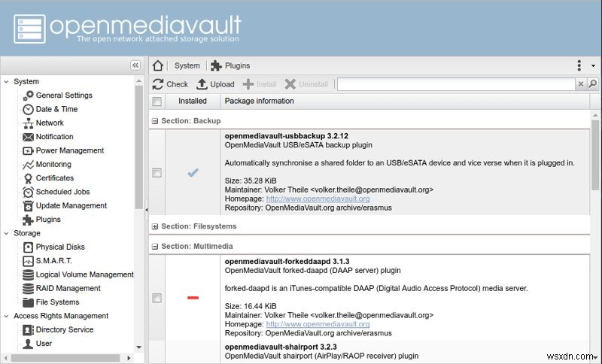Click the sidebar scroll up arrow
Image resolution: width=602 pixels, height=364 pixels.
(139, 81)
